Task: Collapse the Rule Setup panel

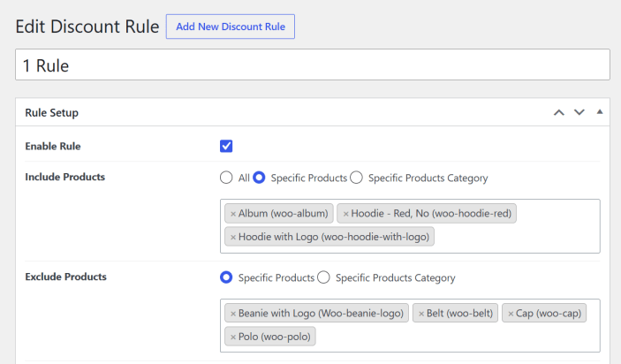Action: [x=600, y=112]
